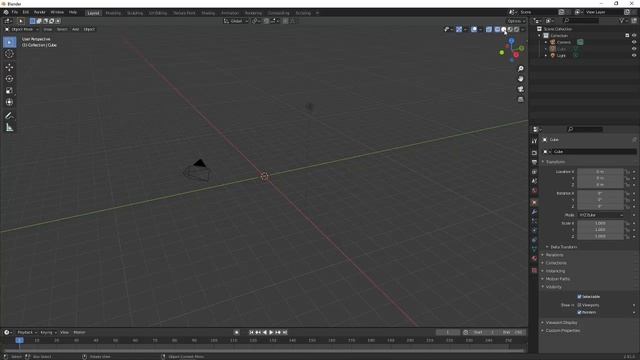Open the rotation Mode XYZ Euler dropdown
Screen dimensions: 640x360
600,215
